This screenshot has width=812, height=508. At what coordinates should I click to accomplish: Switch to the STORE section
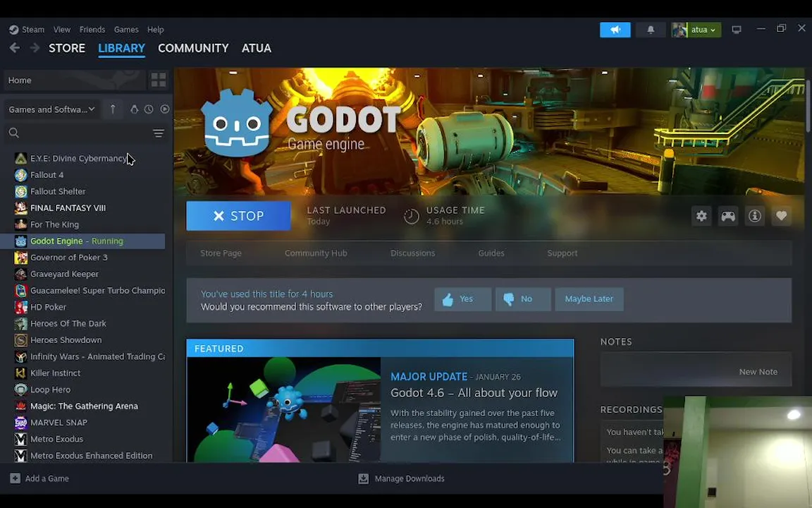pos(67,48)
